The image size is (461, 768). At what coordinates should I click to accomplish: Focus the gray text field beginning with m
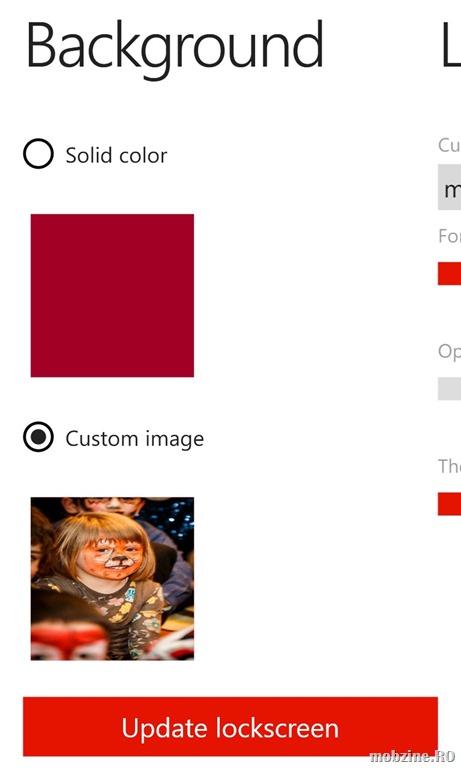[x=449, y=187]
